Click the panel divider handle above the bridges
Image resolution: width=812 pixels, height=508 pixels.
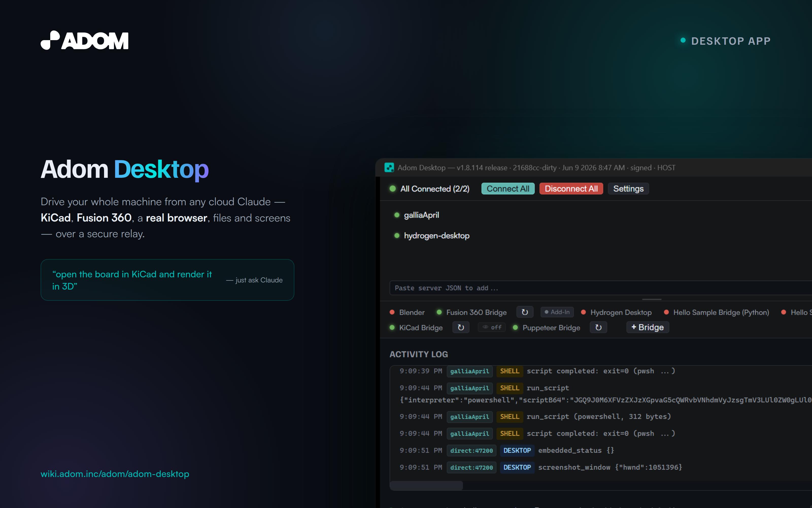tap(652, 299)
